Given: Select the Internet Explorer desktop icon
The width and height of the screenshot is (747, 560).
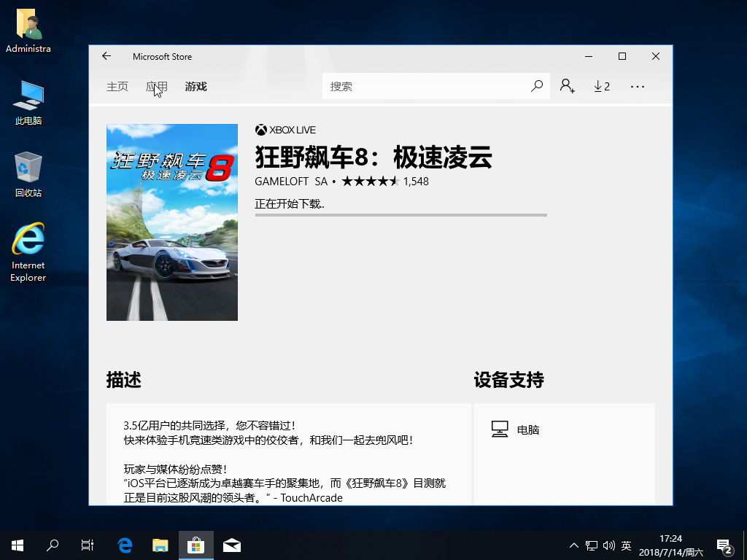Looking at the screenshot, I should [28, 252].
